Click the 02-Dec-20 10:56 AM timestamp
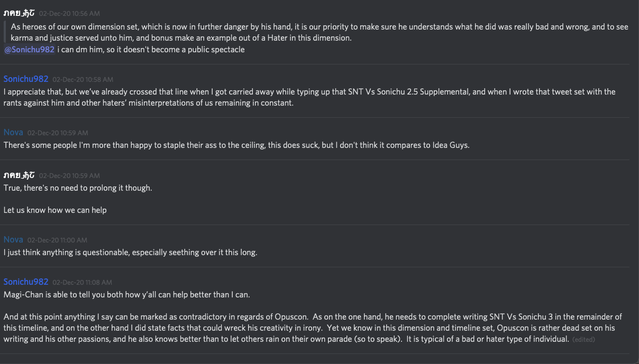The height and width of the screenshot is (364, 639). pos(69,13)
